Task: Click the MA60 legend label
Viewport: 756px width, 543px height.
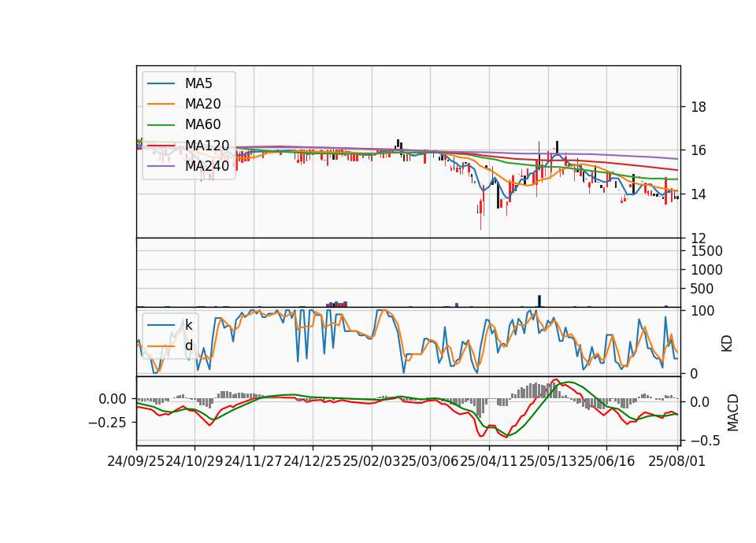Action: pos(203,125)
